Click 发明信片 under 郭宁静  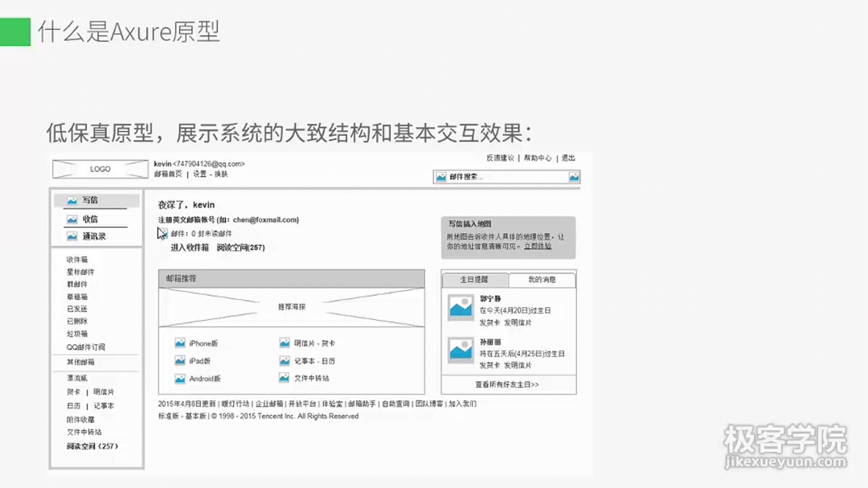point(518,322)
